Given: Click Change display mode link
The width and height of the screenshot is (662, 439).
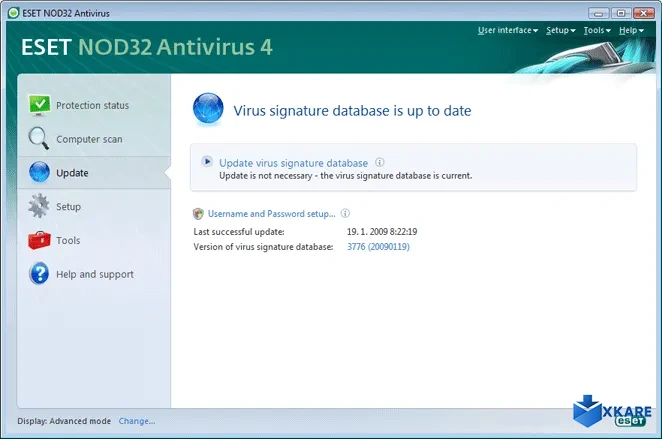Looking at the screenshot, I should (x=137, y=421).
